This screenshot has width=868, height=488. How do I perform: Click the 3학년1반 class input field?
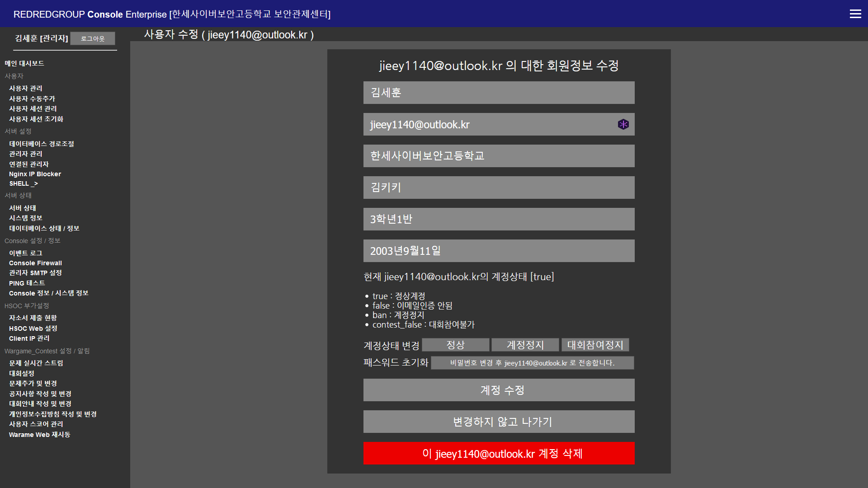(x=499, y=219)
